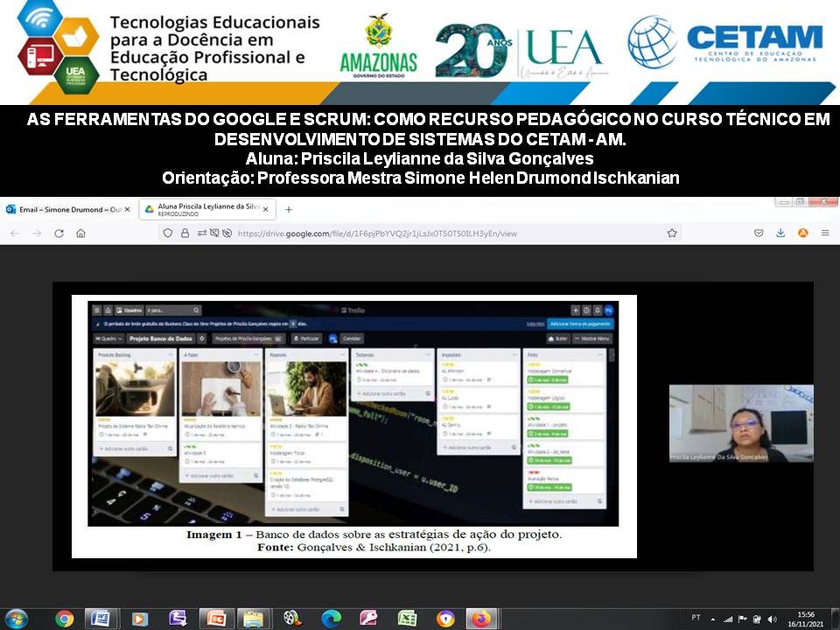Expand the Quadro view dropdown in Trello
840x630 pixels.
(108, 339)
